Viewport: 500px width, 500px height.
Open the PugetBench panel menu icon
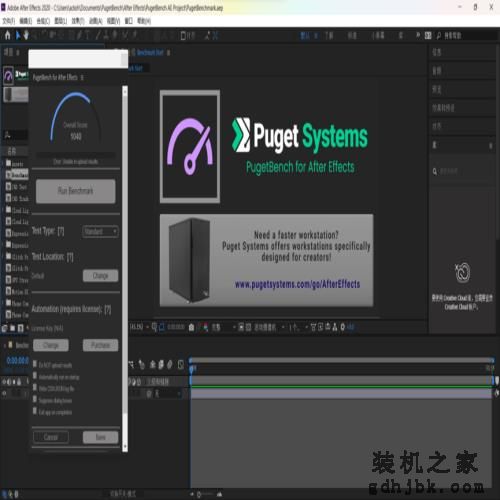82,78
